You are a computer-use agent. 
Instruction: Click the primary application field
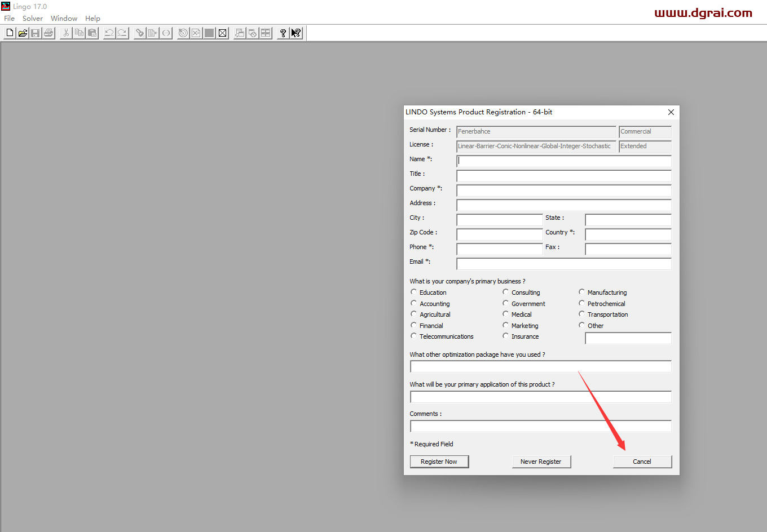point(541,397)
